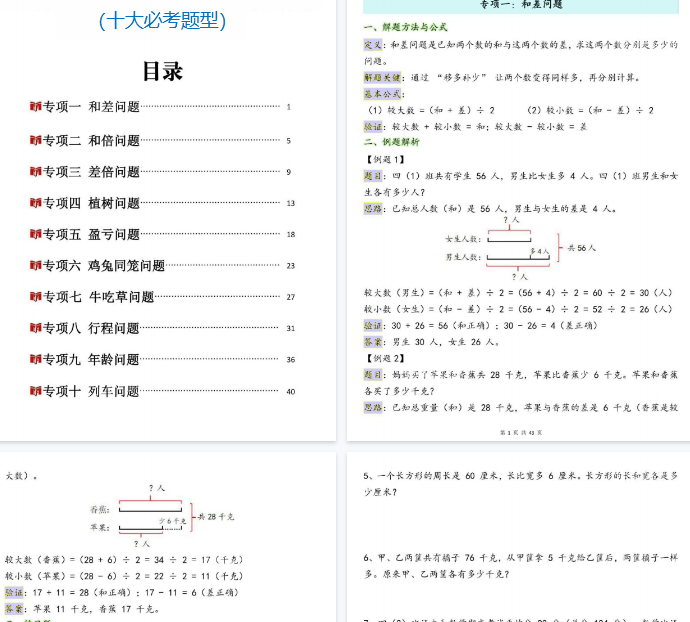This screenshot has width=690, height=622.
Task: Click the 专项一：和差问题 page header
Action: 515,5
